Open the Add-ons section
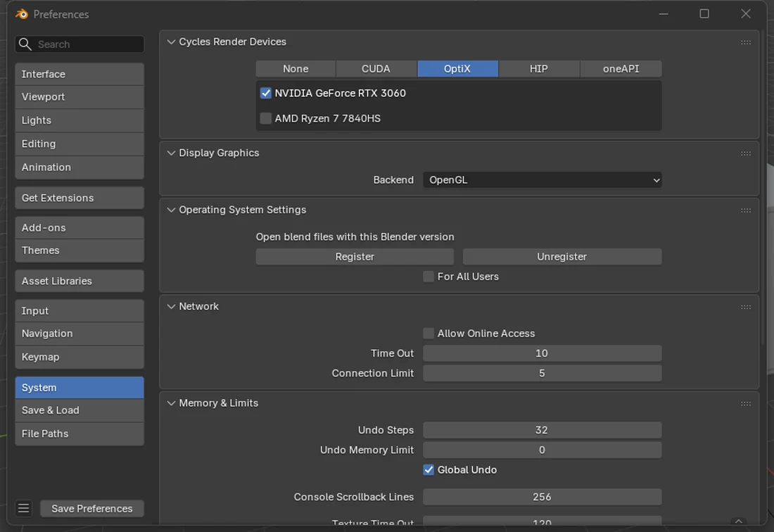This screenshot has height=532, width=774. 80,227
